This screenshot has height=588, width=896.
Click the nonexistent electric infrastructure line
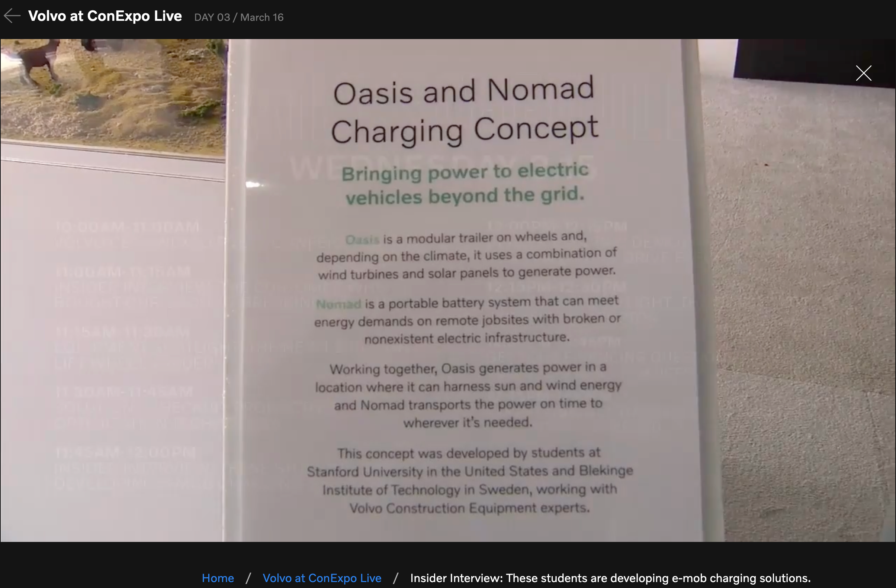pyautogui.click(x=467, y=338)
